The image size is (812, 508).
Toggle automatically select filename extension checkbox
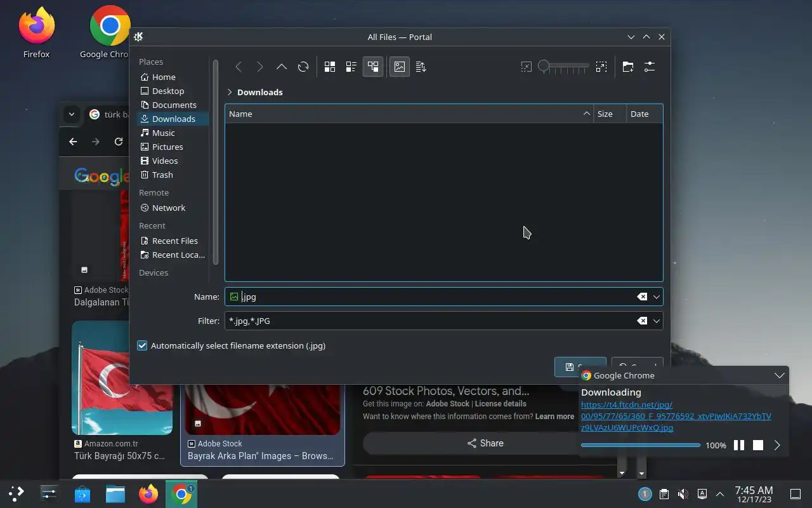click(x=142, y=345)
